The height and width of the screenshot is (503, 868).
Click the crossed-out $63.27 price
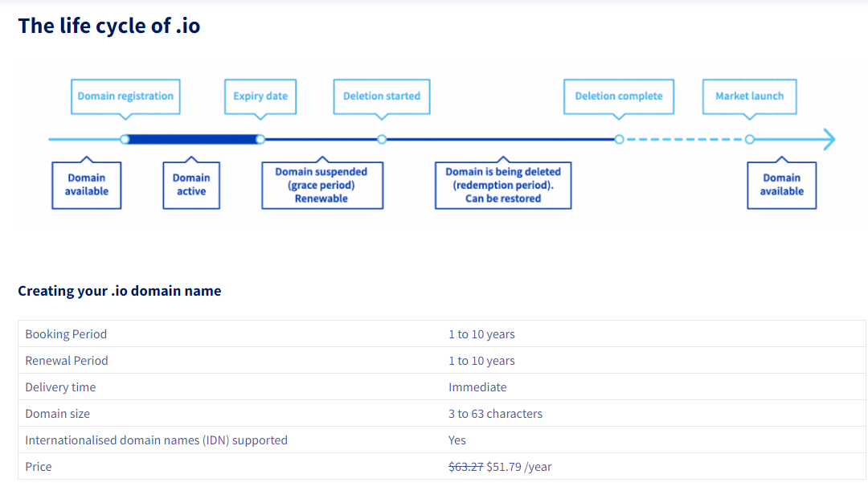[465, 467]
